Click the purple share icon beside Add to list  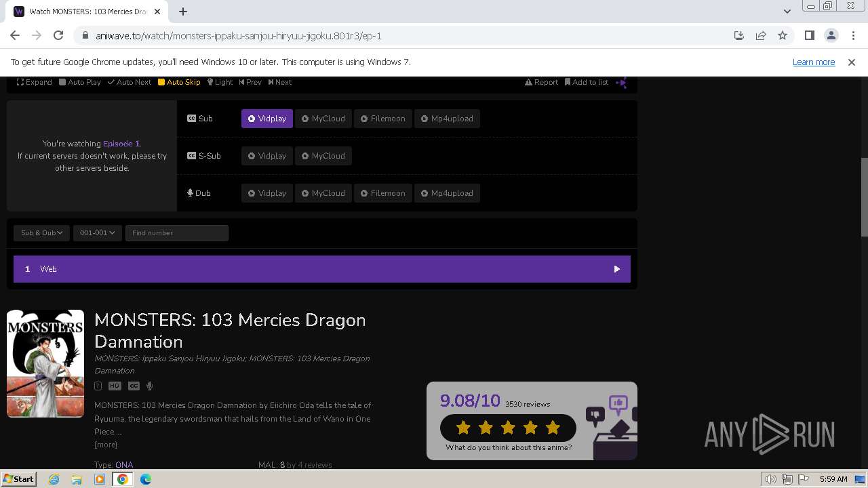pos(622,83)
